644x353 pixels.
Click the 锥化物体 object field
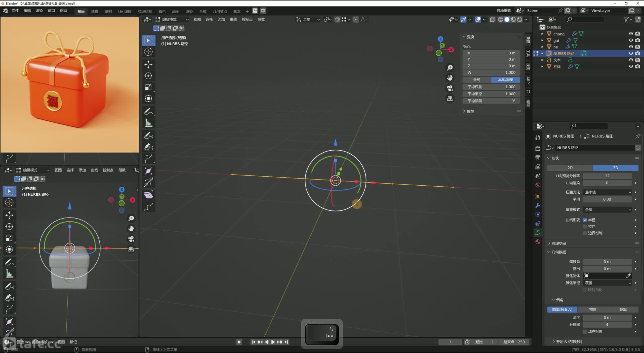pyautogui.click(x=604, y=276)
